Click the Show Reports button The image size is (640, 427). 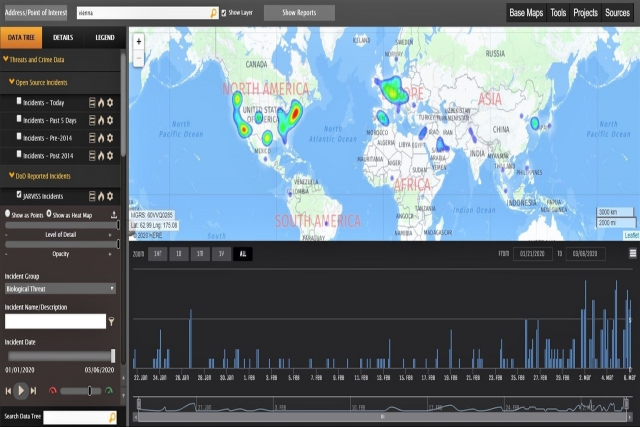(299, 13)
